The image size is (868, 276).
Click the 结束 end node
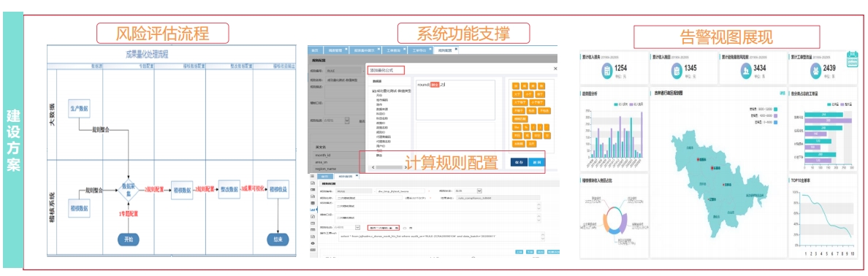pyautogui.click(x=278, y=239)
